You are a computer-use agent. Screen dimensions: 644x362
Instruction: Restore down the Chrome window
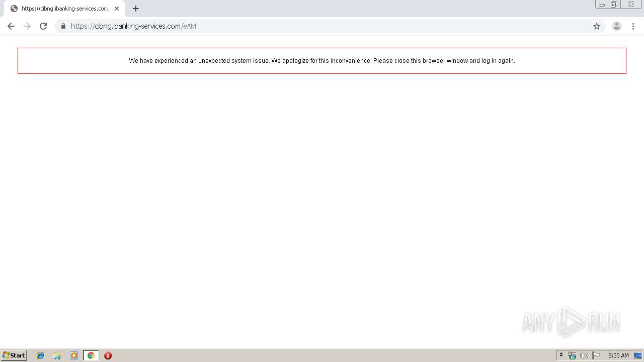614,5
